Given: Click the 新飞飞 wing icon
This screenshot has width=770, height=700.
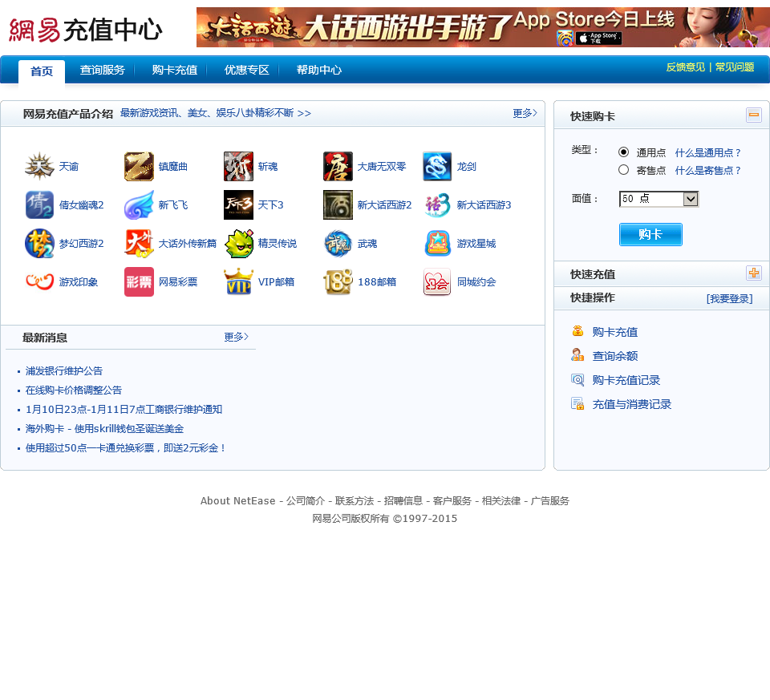Looking at the screenshot, I should point(139,204).
